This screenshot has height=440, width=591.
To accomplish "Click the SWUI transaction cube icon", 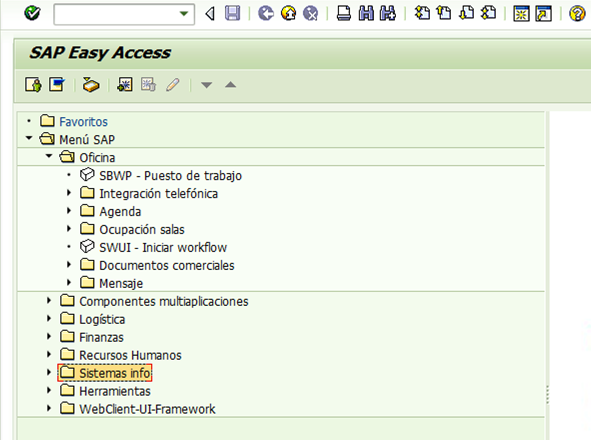I will pyautogui.click(x=87, y=247).
